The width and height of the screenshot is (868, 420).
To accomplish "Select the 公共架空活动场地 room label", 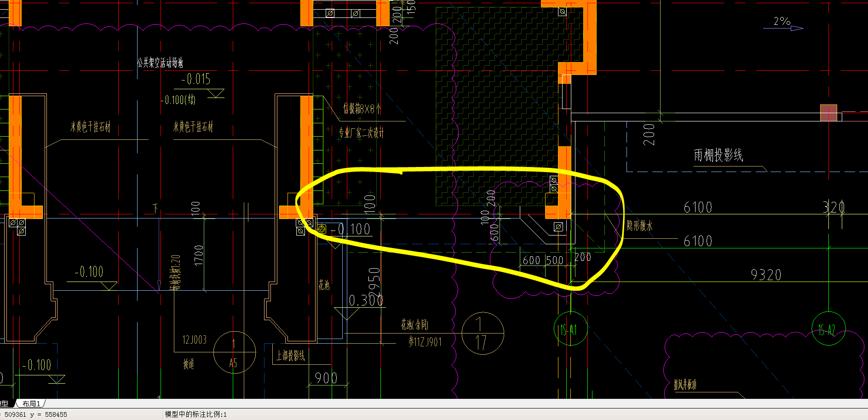I will [x=160, y=63].
